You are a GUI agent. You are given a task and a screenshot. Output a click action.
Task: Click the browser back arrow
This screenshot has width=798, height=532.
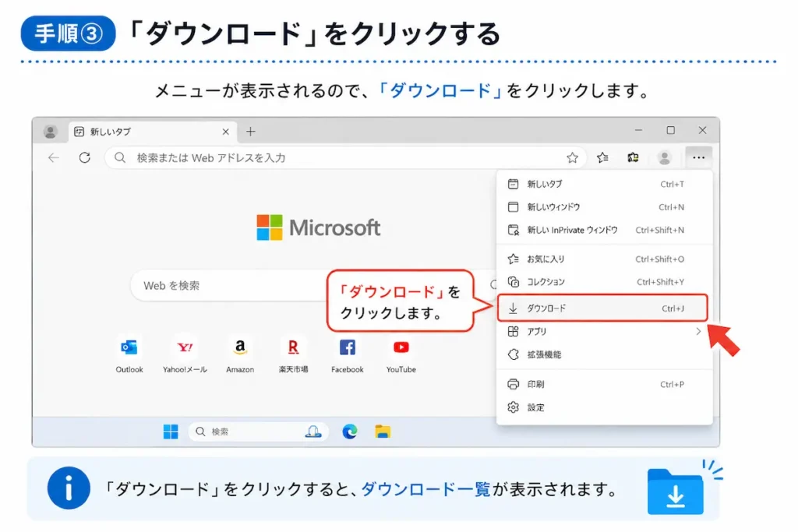coord(54,157)
